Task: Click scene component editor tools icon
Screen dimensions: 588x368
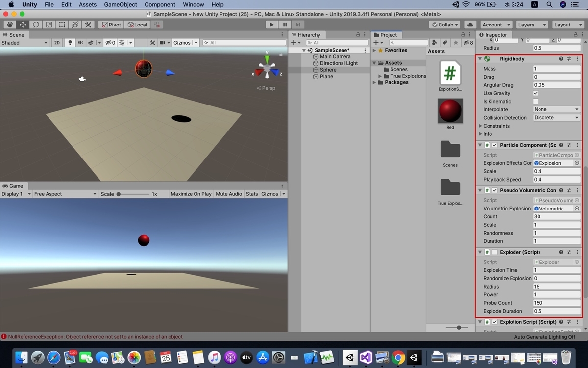Action: point(152,43)
